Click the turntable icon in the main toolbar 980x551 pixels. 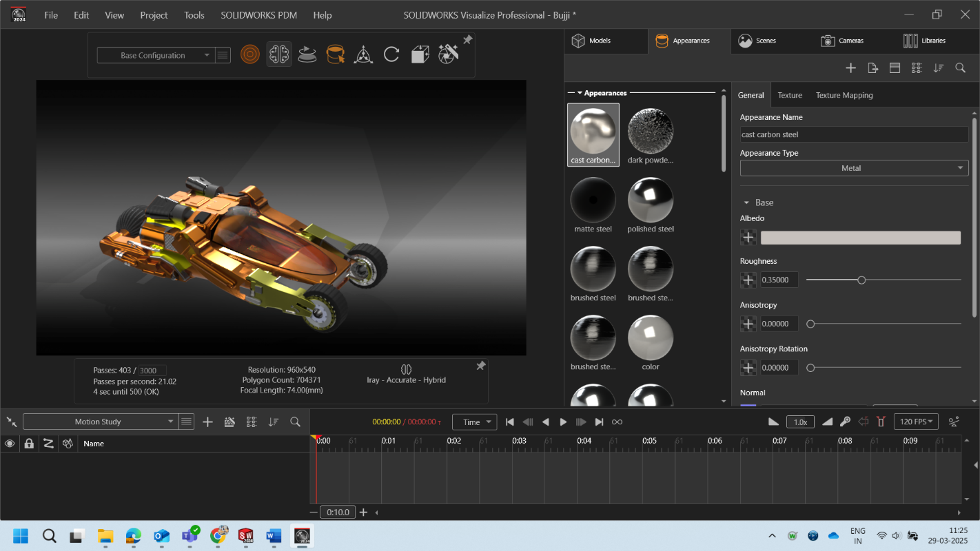(307, 54)
